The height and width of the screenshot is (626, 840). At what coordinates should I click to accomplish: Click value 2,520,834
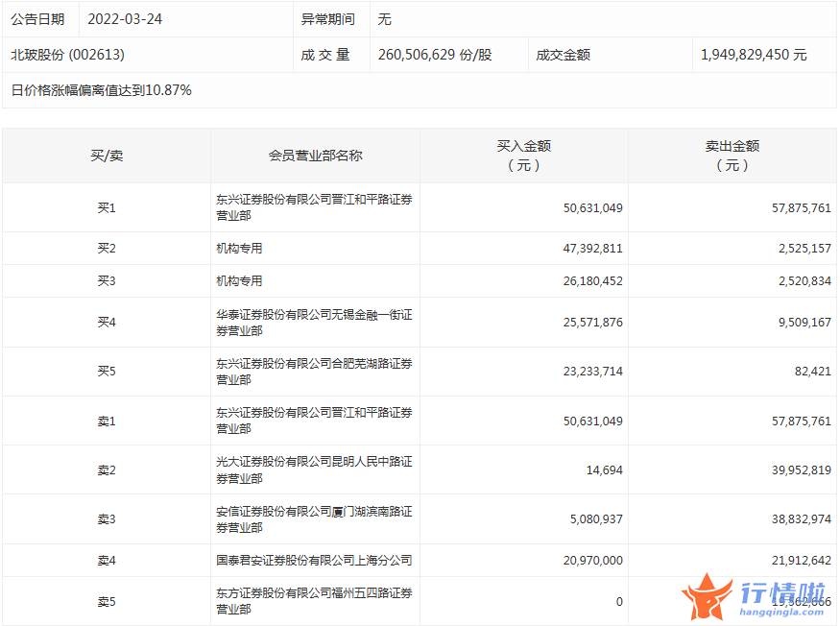tap(804, 281)
